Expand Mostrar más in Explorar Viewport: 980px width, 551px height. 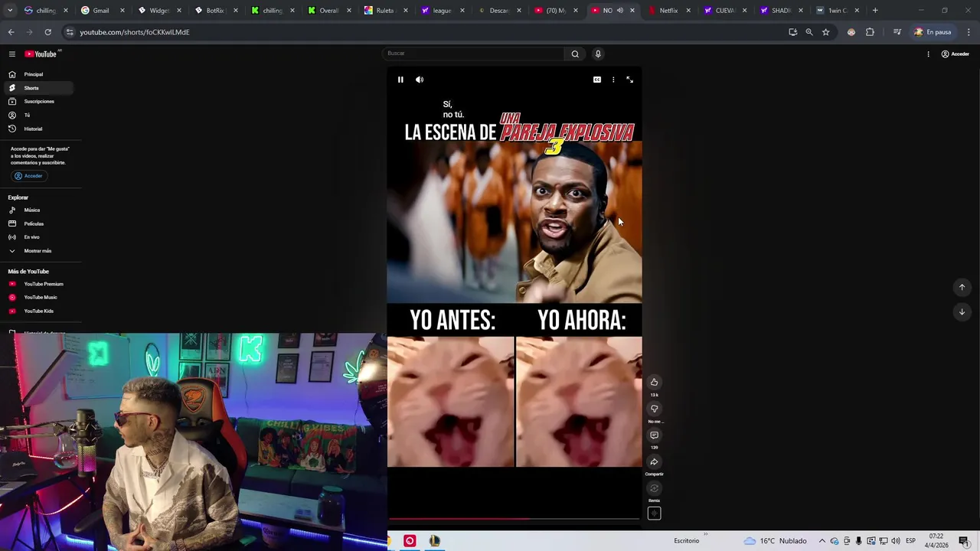point(38,251)
